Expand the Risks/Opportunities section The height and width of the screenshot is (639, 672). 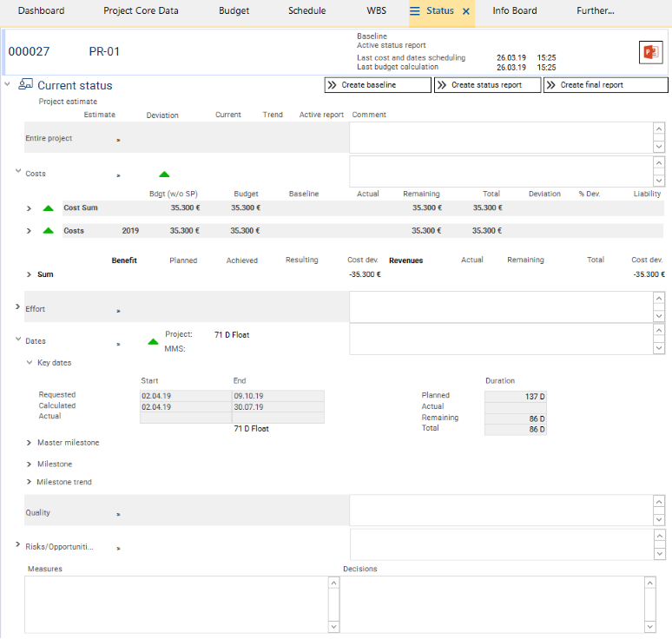point(17,544)
